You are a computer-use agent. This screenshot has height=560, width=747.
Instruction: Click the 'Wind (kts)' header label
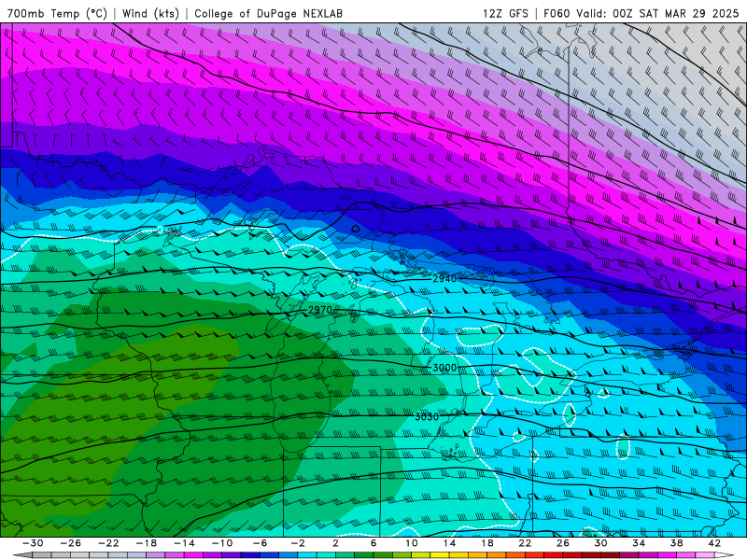pos(150,13)
